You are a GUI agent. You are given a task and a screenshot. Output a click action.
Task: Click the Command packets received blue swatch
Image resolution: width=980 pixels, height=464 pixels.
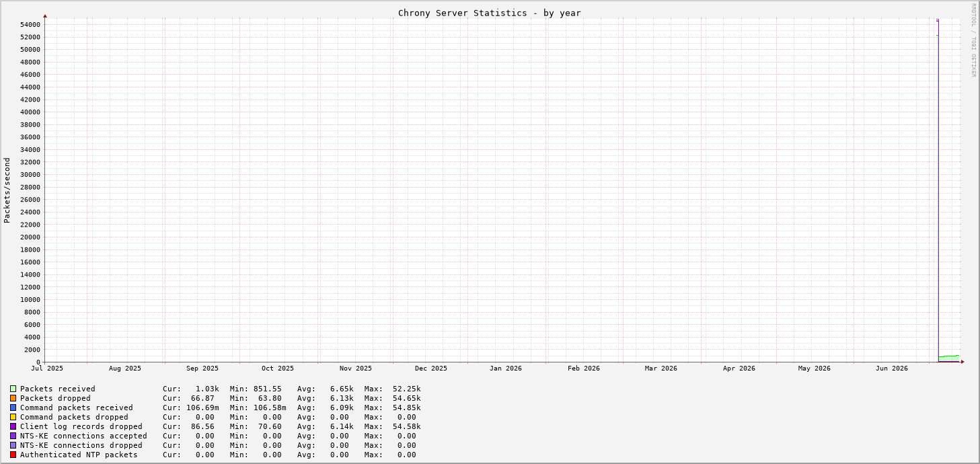pyautogui.click(x=13, y=408)
